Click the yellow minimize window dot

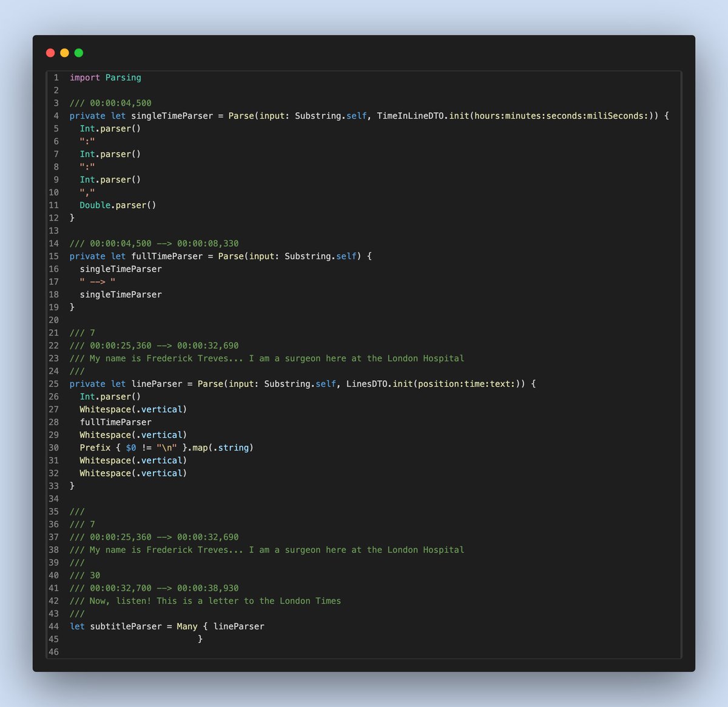click(x=64, y=53)
